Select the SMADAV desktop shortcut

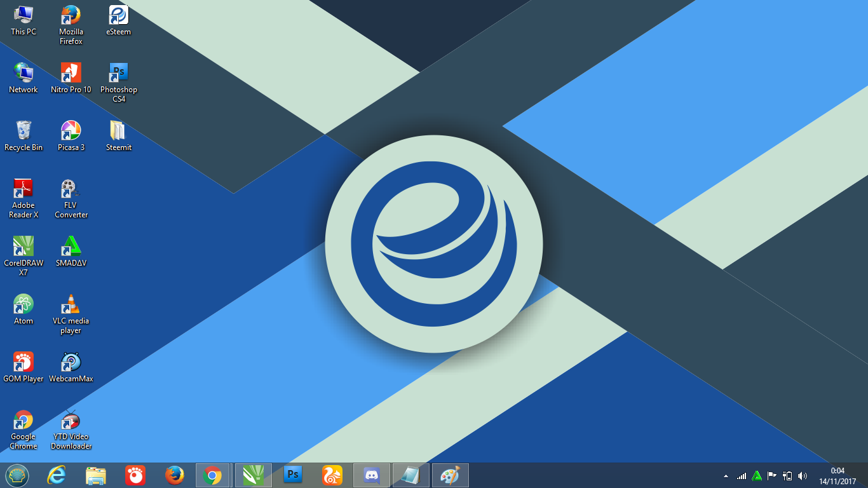[x=71, y=252]
